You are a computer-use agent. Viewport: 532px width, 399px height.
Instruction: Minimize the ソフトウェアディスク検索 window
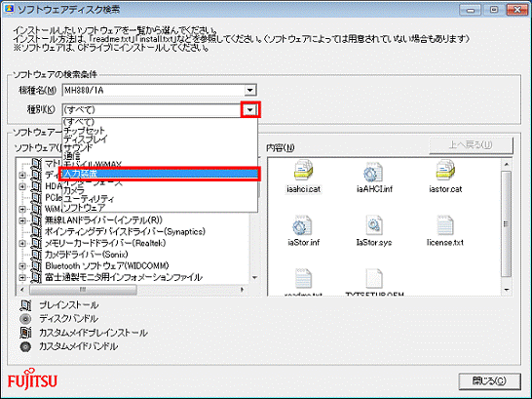[471, 10]
